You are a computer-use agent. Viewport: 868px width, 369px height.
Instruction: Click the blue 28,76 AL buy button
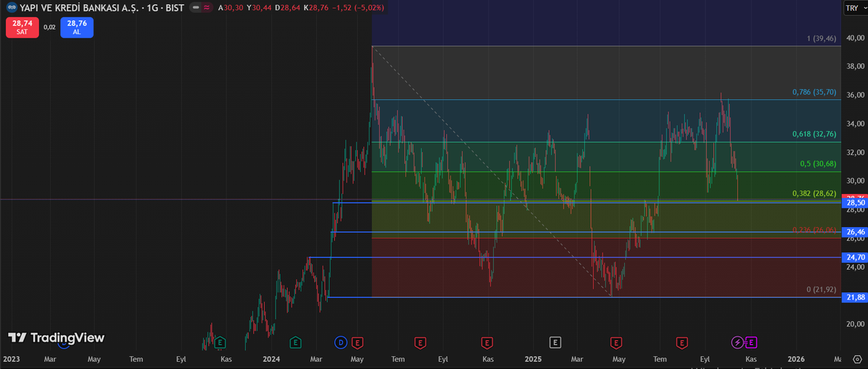click(x=77, y=27)
